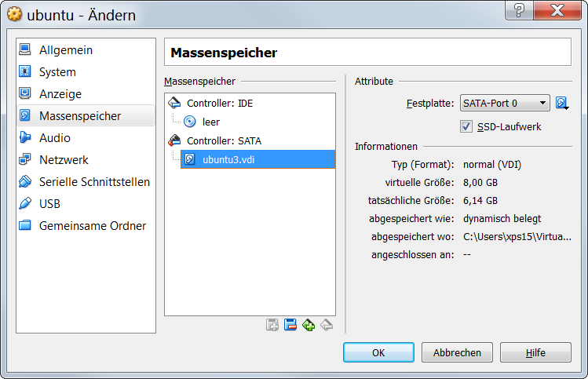Click the Abbrechen button

(x=457, y=352)
